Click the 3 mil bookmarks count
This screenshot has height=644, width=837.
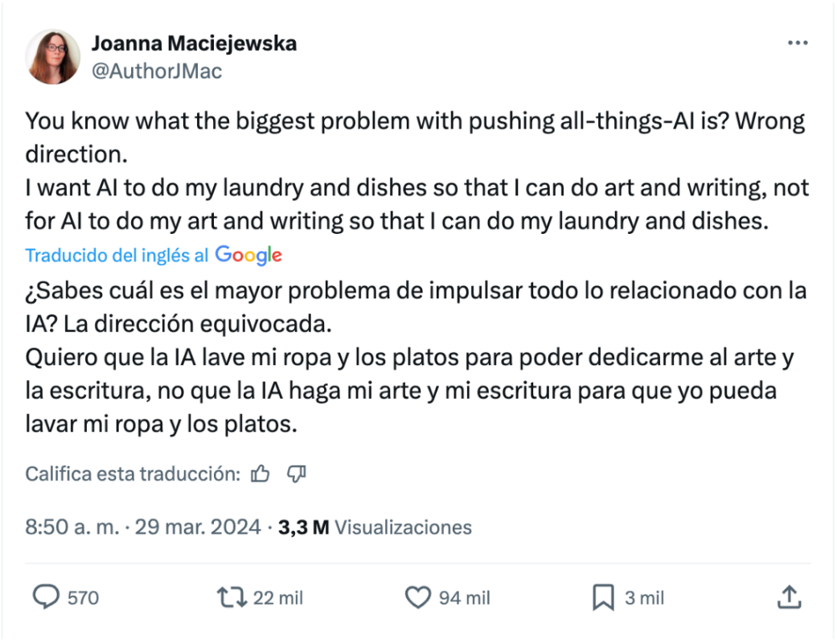click(x=644, y=598)
